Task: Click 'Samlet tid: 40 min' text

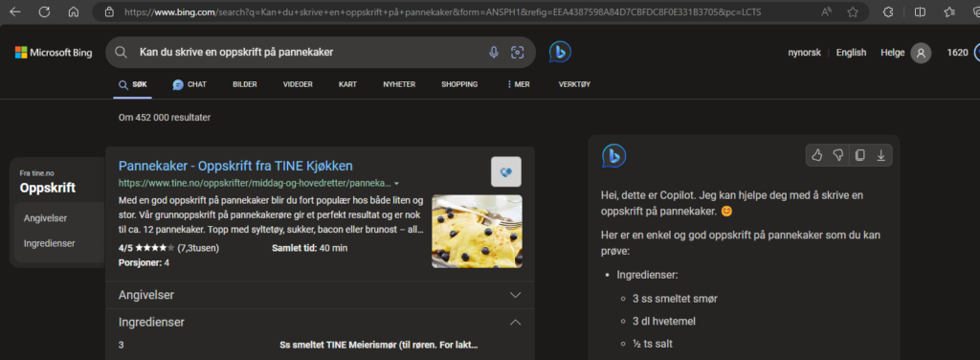Action: pos(310,248)
